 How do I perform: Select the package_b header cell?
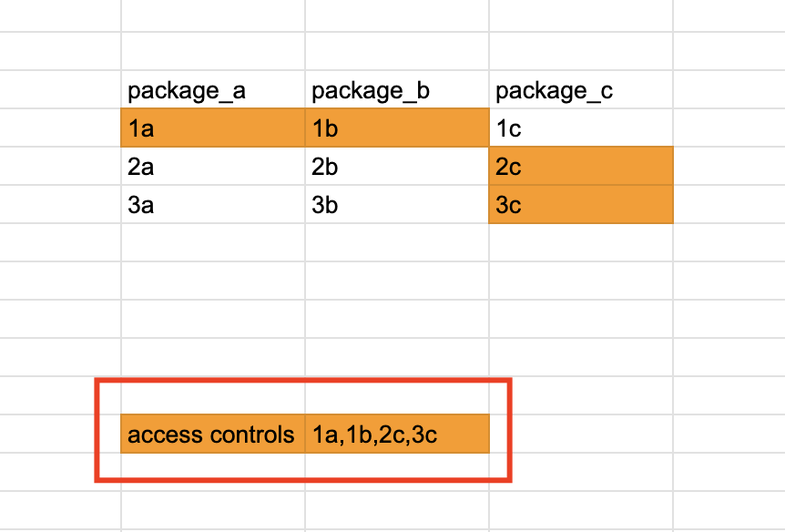397,89
